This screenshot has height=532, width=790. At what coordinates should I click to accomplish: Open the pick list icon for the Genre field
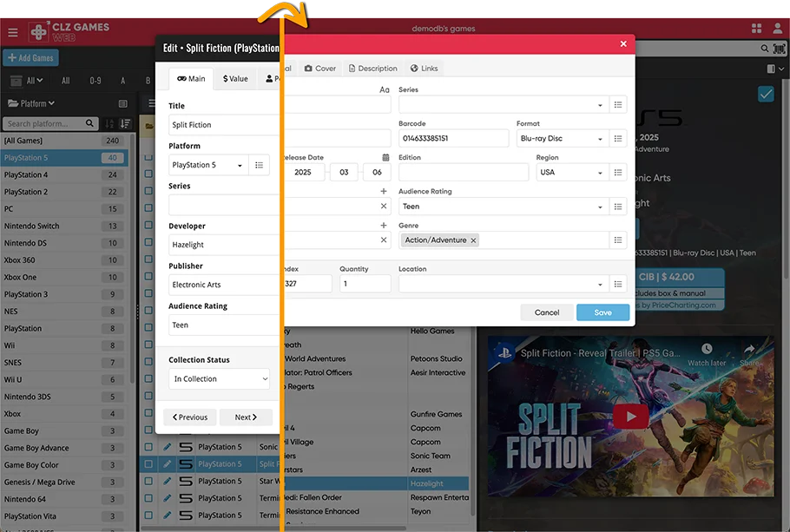[618, 240]
